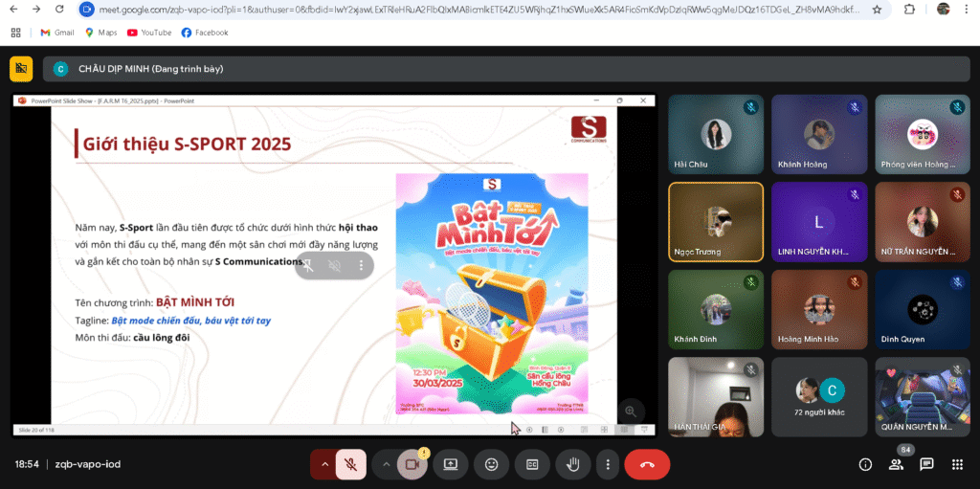The width and height of the screenshot is (980, 489).
Task: Expand audio settings arrow beside microphone
Action: [324, 464]
